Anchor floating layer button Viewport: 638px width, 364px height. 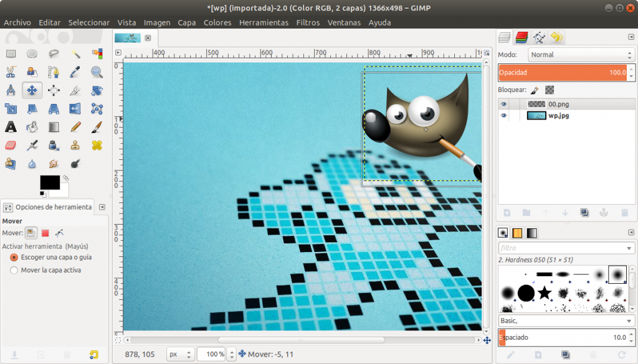pyautogui.click(x=604, y=213)
